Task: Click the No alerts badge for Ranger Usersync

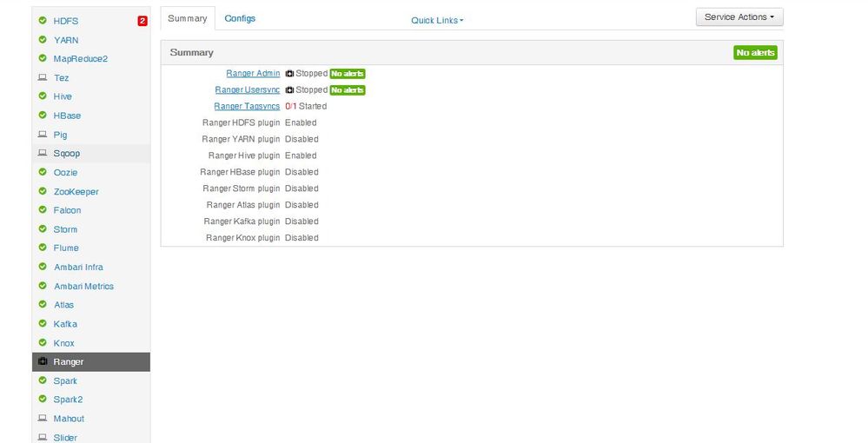Action: (348, 89)
